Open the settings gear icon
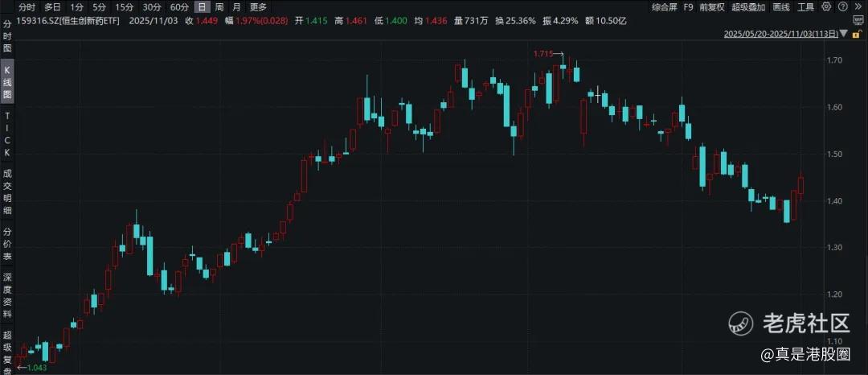 826,7
